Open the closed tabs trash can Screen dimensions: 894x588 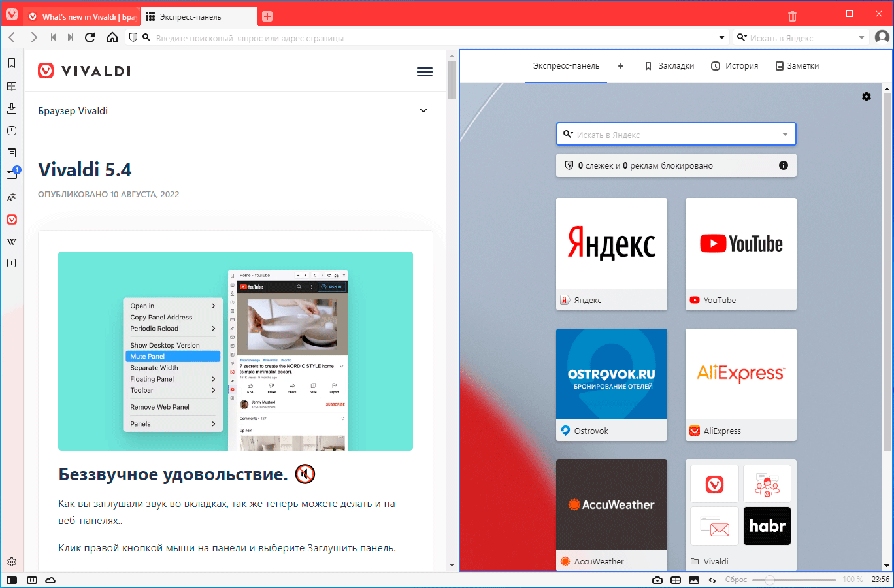[792, 16]
